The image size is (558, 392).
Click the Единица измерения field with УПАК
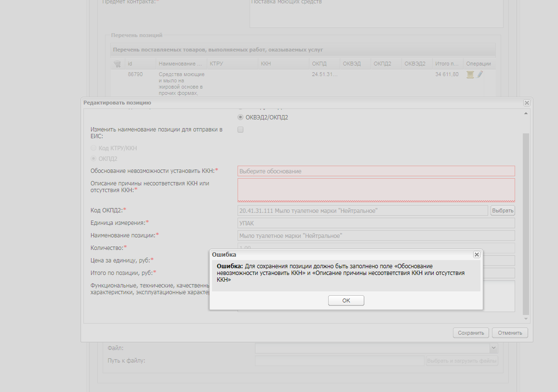coord(376,223)
